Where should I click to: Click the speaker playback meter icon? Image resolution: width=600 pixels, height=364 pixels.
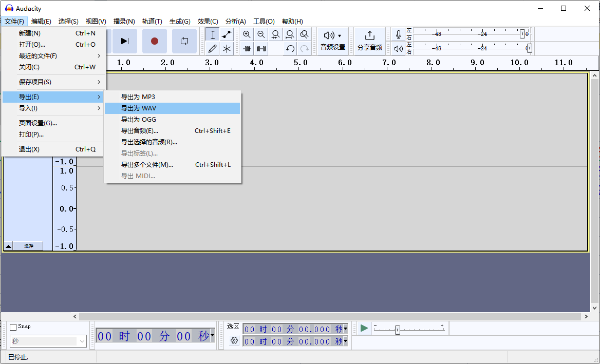click(x=398, y=49)
